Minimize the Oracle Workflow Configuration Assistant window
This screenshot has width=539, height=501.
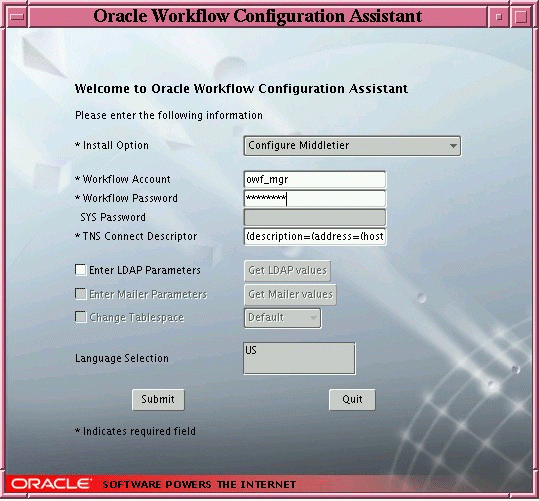(x=499, y=16)
